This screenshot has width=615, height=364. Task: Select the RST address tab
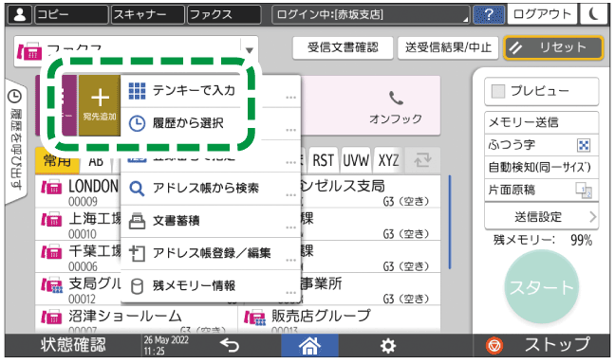click(x=324, y=160)
